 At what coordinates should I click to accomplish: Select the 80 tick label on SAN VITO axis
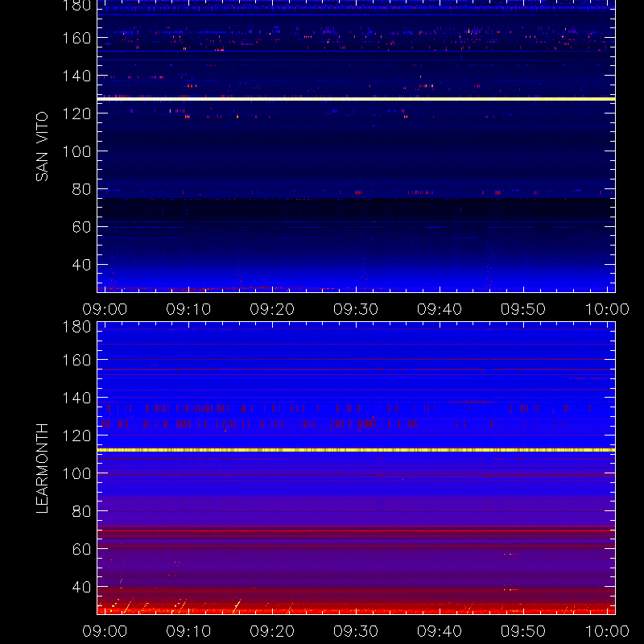[81, 189]
